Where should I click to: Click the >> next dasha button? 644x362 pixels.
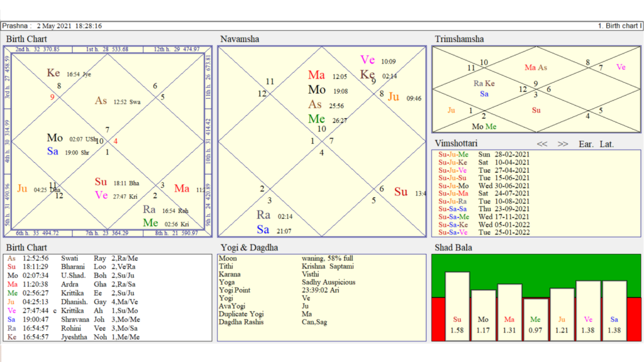tap(563, 144)
